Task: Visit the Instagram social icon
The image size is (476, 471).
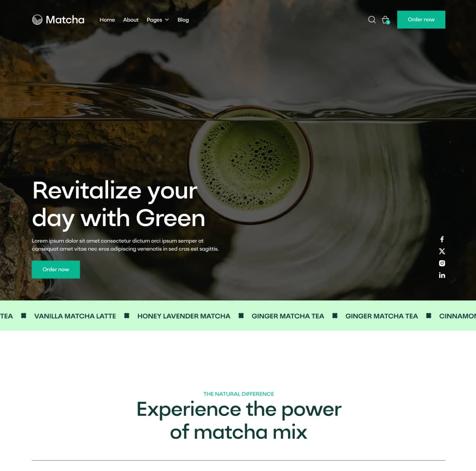Action: (442, 263)
